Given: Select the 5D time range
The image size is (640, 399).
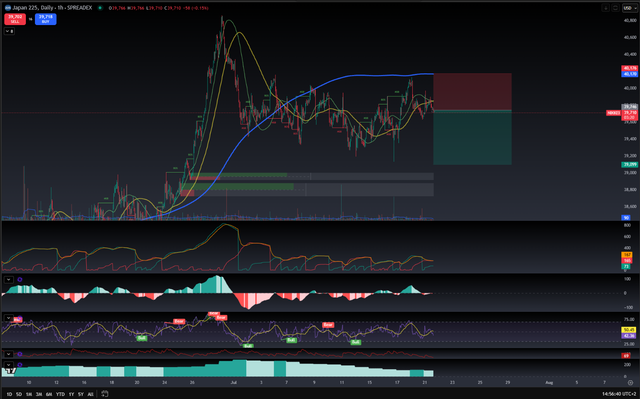Looking at the screenshot, I should click(x=19, y=394).
